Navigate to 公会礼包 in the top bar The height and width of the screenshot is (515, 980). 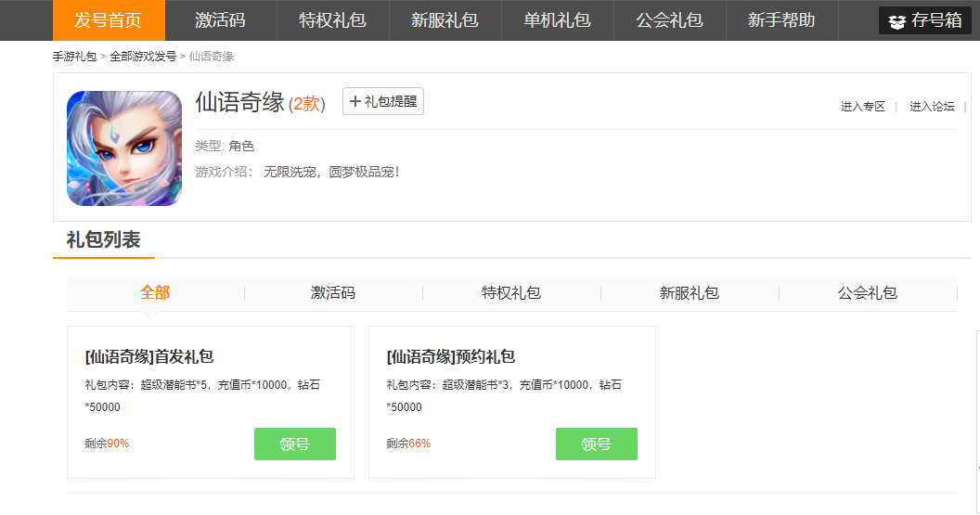(669, 20)
